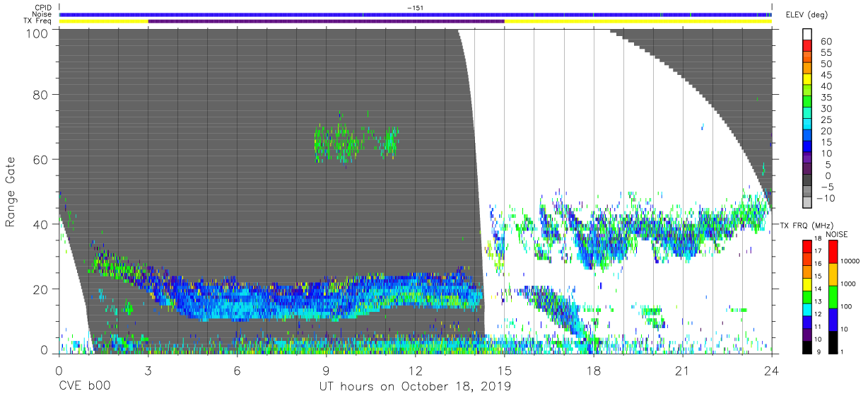868x401 pixels.
Task: Click the "100" tick label on the Range Gate axis
Action: (37, 33)
